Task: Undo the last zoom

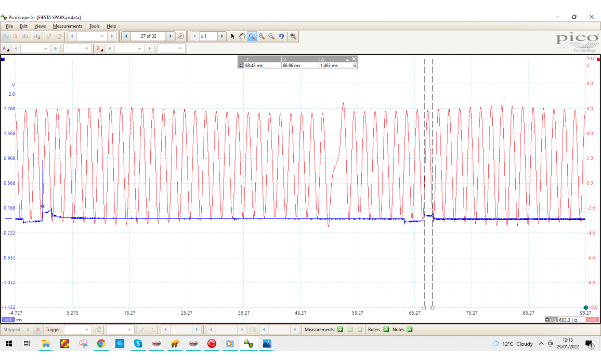Action: [x=281, y=36]
